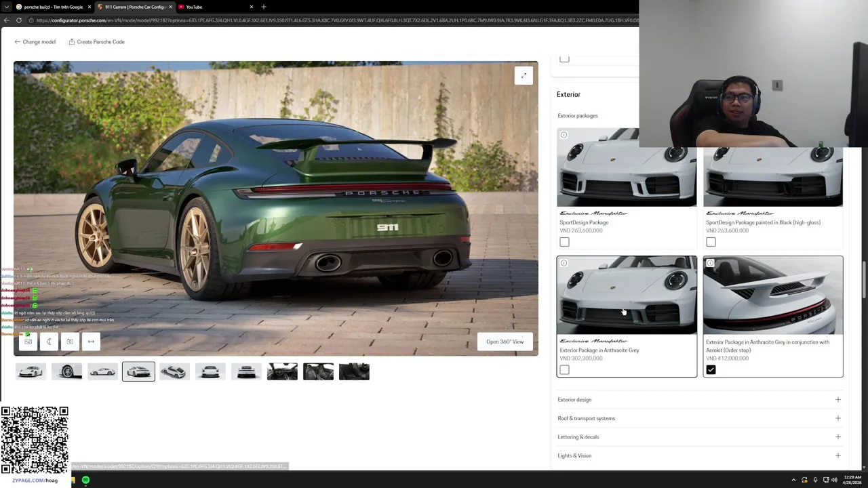Click the tab list dropdown arrow
The width and height of the screenshot is (868, 488).
(x=6, y=7)
